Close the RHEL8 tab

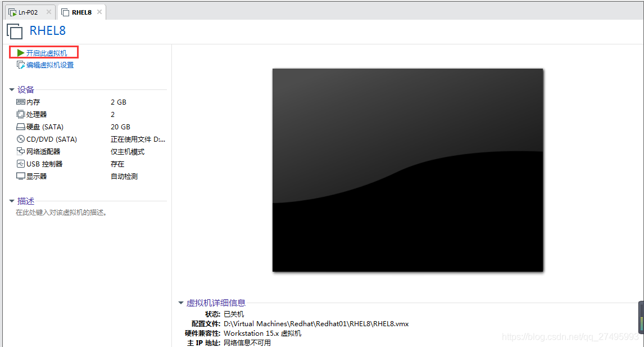[99, 12]
